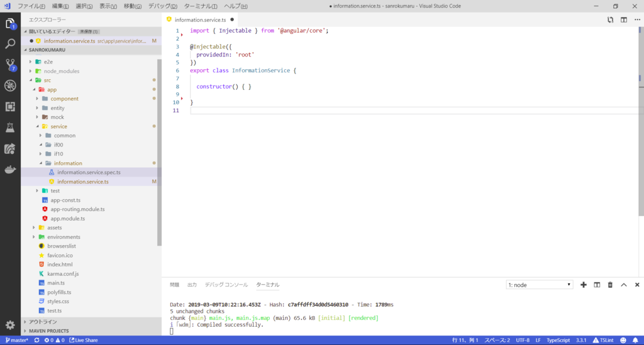
Task: Select the information.service.ts editor tab
Action: tap(201, 19)
